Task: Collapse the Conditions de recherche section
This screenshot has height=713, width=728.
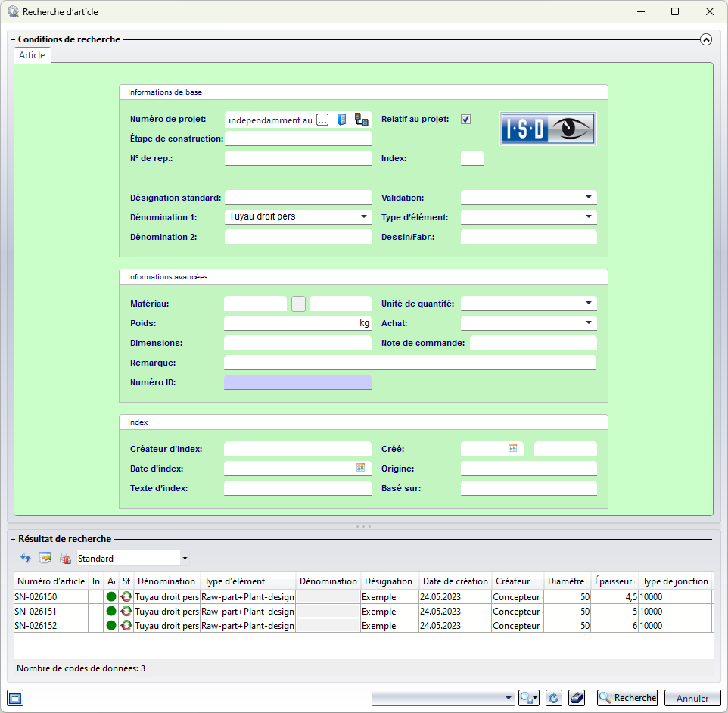Action: 706,39
